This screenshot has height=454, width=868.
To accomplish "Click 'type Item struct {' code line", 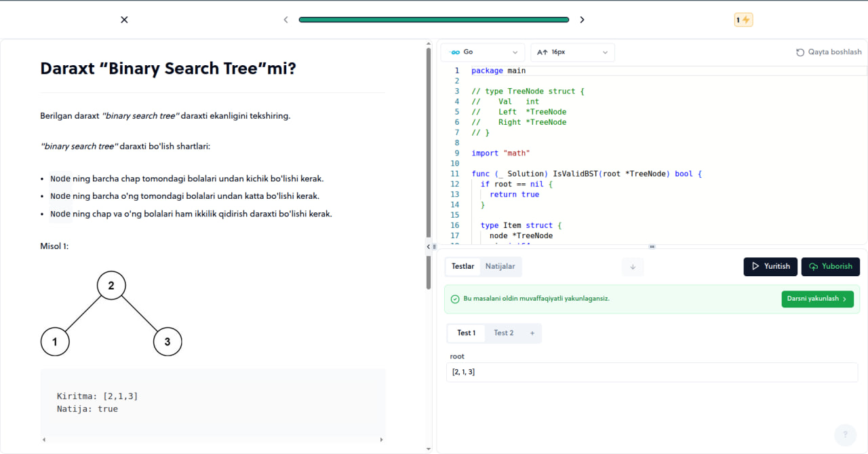I will [521, 225].
